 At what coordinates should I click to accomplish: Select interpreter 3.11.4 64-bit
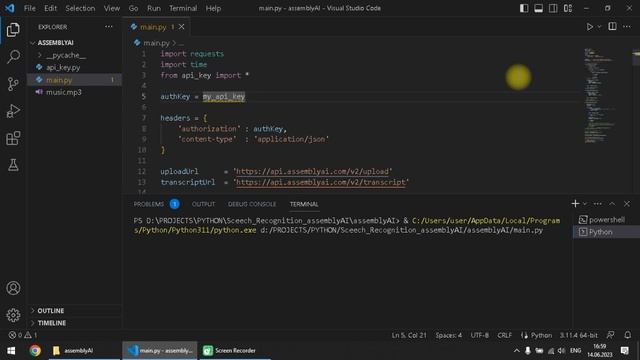[578, 335]
